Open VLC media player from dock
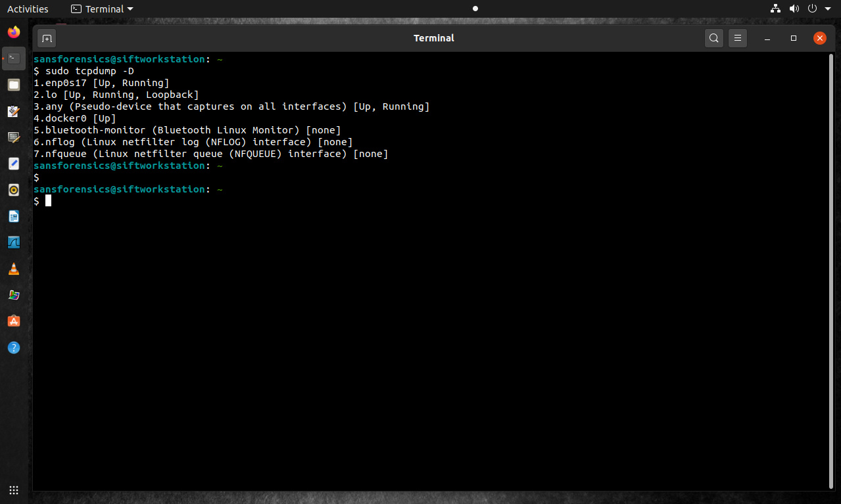 click(x=14, y=269)
